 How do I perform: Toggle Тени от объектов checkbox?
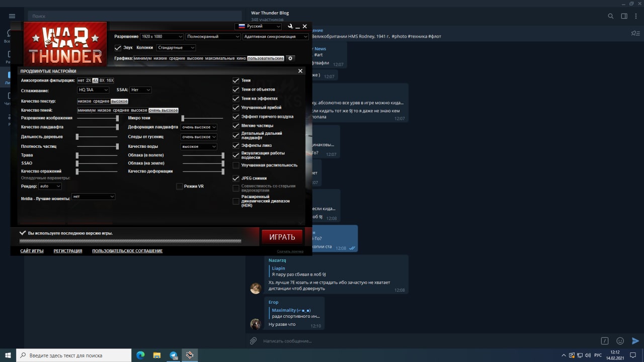(236, 89)
